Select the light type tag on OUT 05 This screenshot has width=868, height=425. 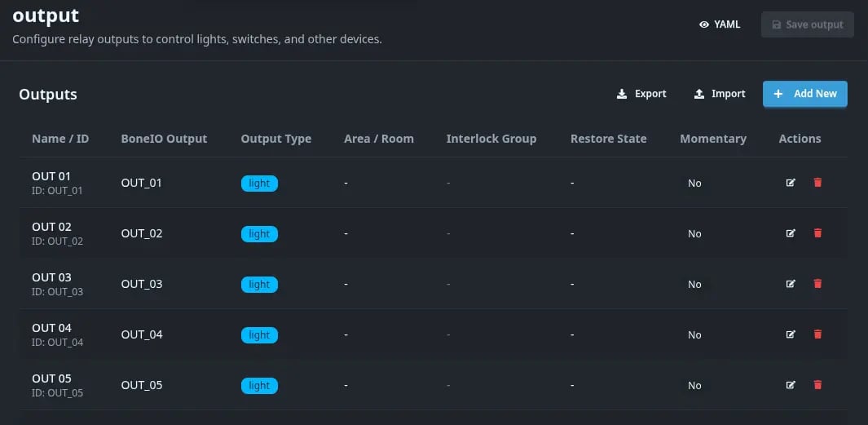point(259,386)
